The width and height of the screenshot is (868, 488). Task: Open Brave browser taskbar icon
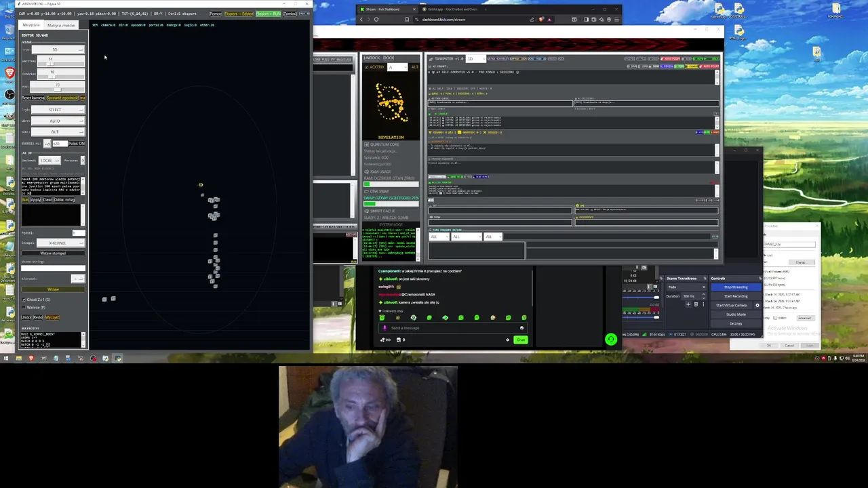pos(31,358)
